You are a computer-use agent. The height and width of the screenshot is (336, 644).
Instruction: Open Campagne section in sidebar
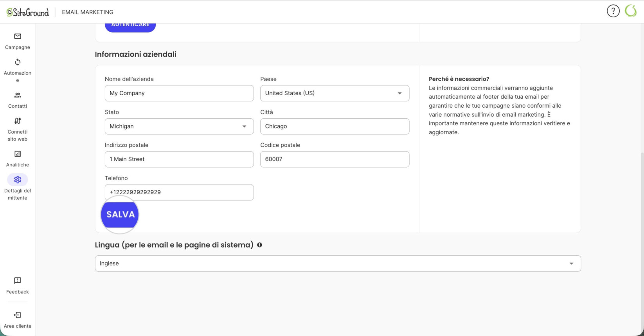pyautogui.click(x=18, y=42)
